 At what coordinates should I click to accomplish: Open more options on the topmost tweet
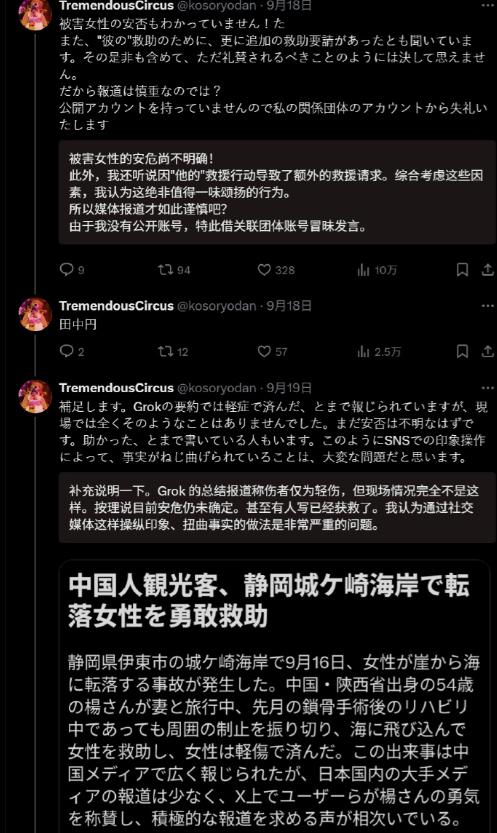click(x=487, y=5)
